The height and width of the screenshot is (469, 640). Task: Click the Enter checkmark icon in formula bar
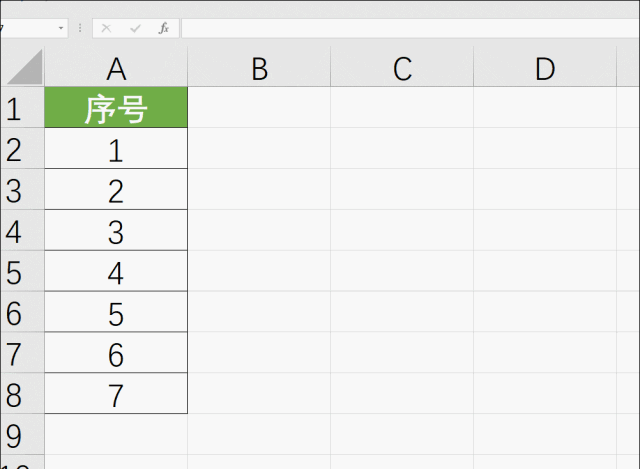click(135, 28)
